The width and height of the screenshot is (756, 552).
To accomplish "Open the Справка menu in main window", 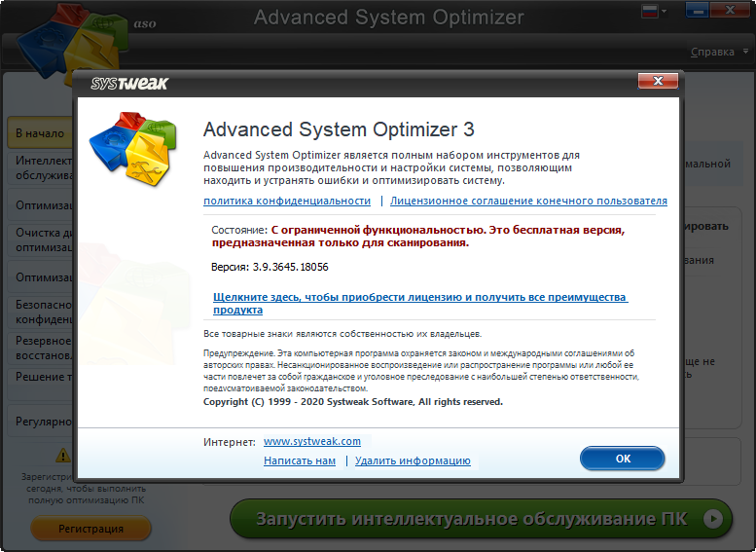I will pos(712,52).
